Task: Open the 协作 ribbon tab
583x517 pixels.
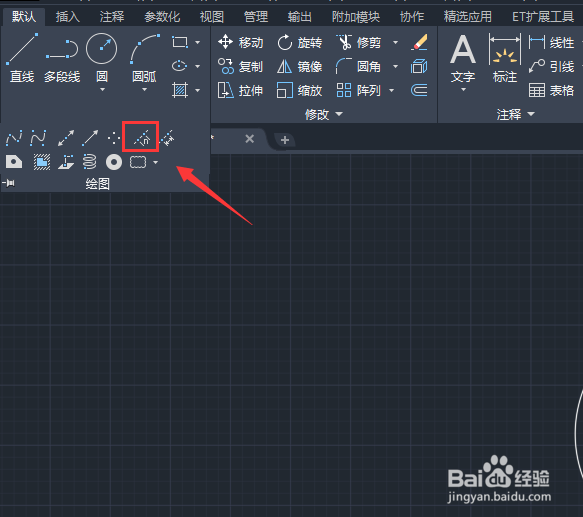Action: click(x=412, y=16)
